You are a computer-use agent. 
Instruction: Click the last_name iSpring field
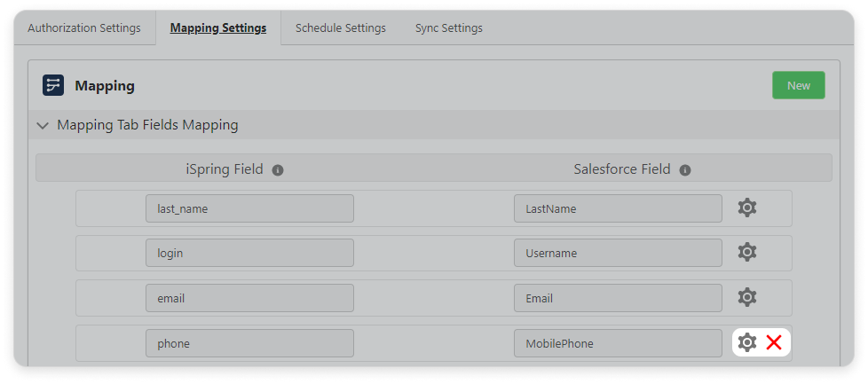tap(249, 208)
